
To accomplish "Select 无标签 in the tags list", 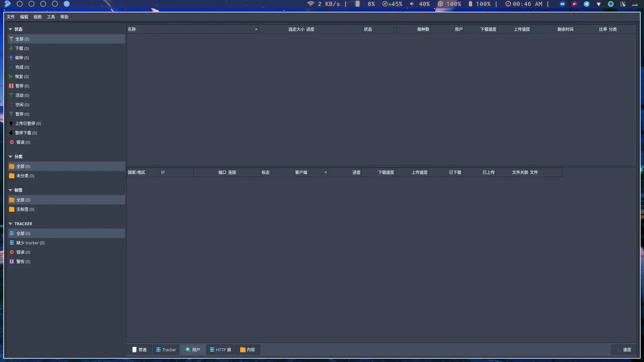I will pyautogui.click(x=25, y=209).
